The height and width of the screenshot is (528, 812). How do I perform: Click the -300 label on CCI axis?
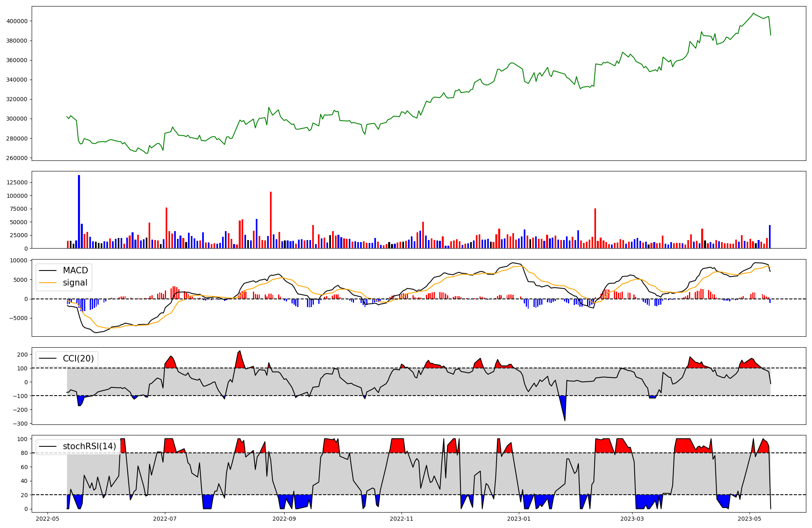click(x=20, y=424)
